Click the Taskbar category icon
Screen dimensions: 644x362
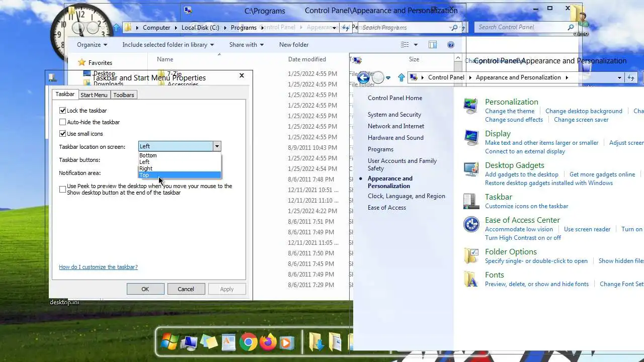471,201
